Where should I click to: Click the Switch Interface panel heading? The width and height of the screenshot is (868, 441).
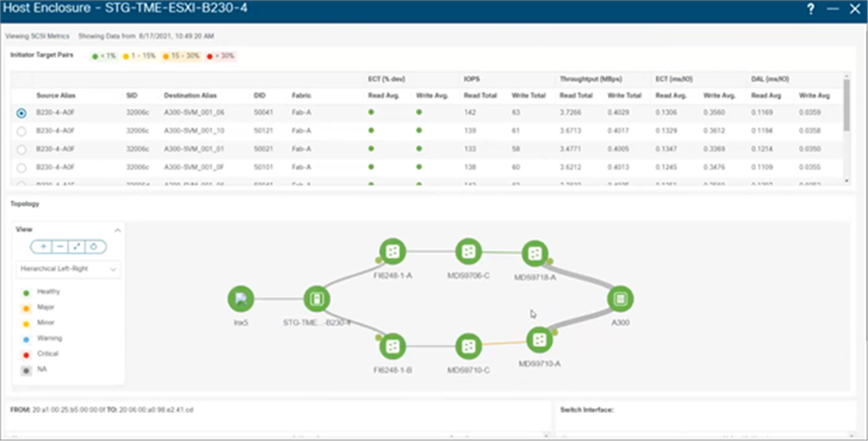point(587,410)
